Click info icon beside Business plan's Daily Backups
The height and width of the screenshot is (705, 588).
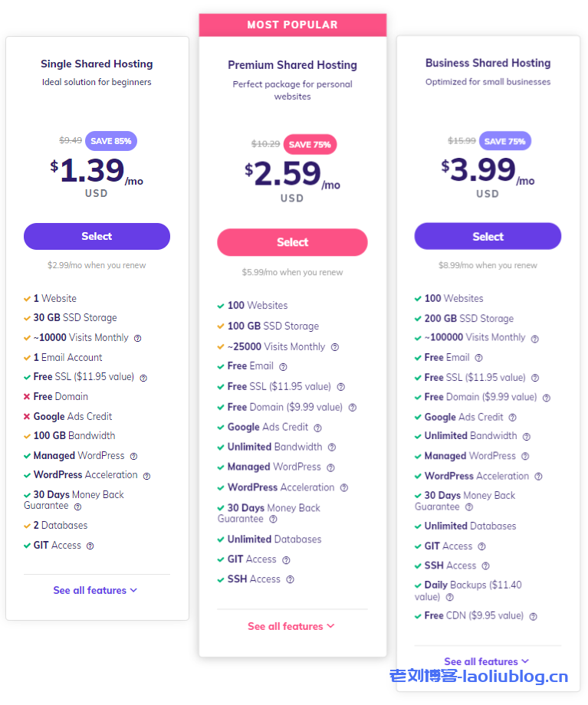point(450,597)
